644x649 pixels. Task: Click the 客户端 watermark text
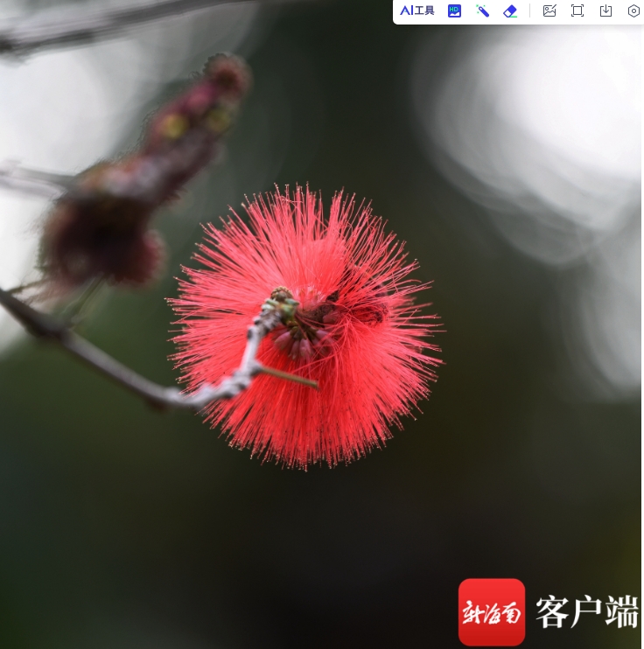point(587,612)
